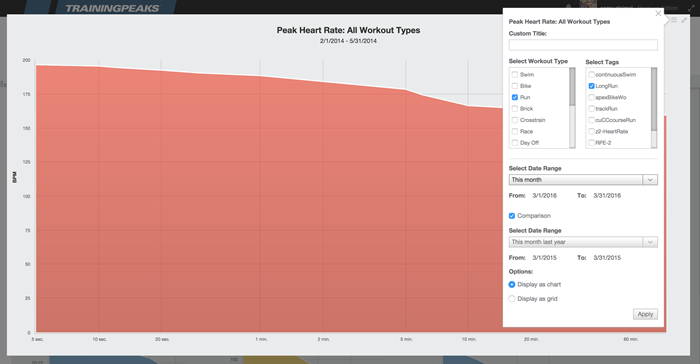Expand the 'This month last year' dropdown
Image resolution: width=700 pixels, height=364 pixels.
[x=583, y=242]
